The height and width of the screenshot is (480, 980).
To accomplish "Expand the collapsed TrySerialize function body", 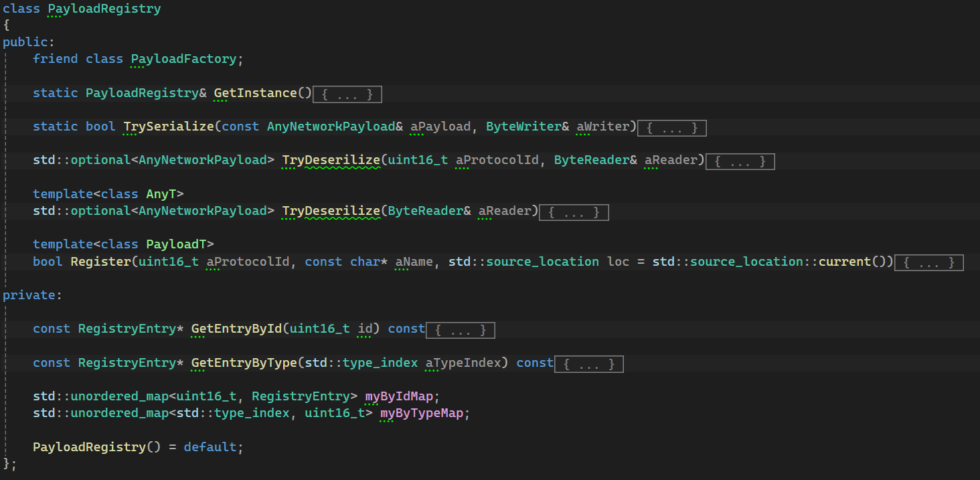I will (671, 128).
